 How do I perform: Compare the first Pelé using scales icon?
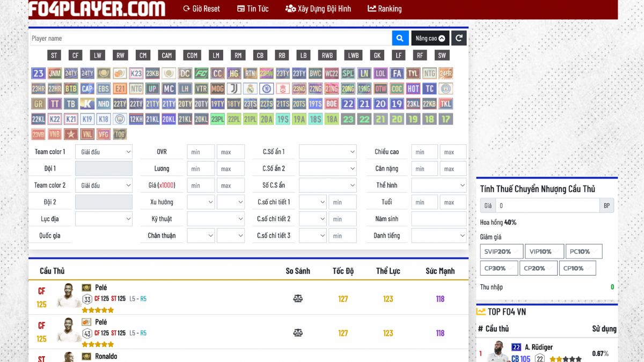(x=298, y=299)
